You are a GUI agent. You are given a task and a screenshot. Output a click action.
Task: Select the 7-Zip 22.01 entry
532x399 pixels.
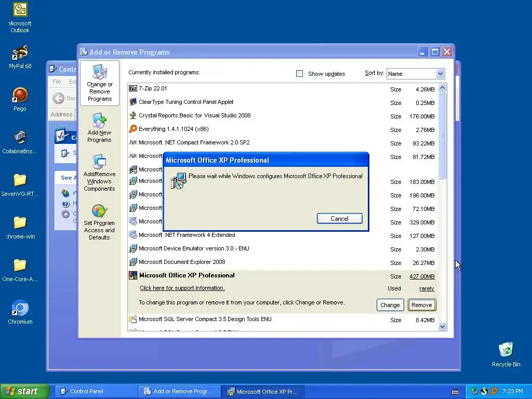tap(283, 89)
